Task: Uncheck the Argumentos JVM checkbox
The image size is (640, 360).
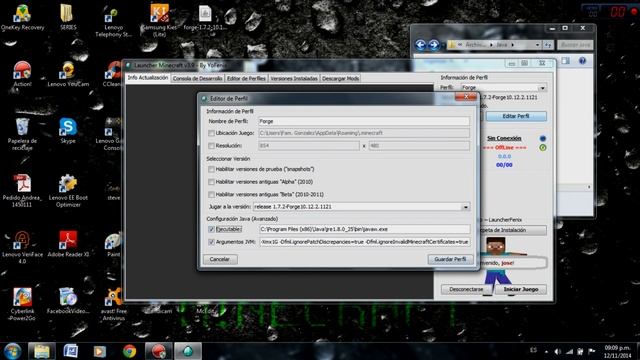Action: click(x=211, y=242)
